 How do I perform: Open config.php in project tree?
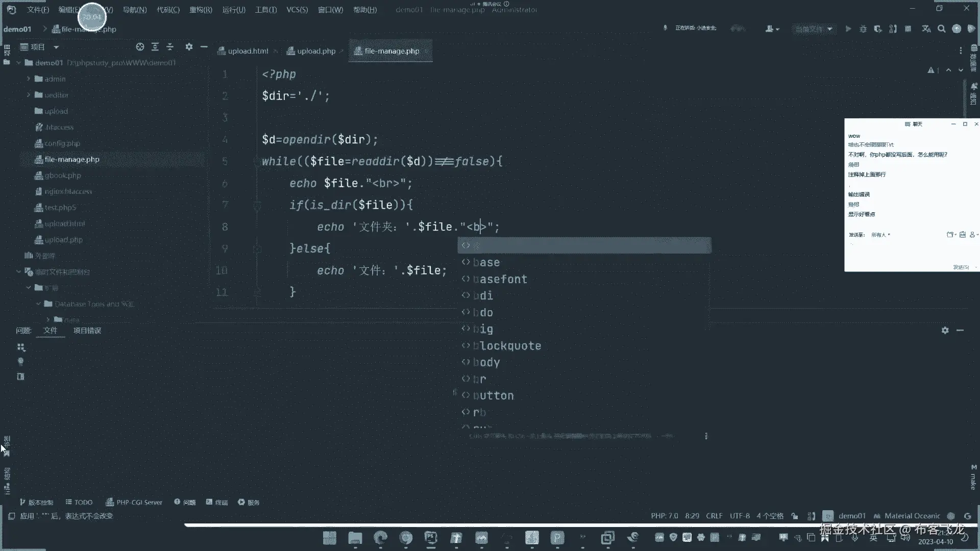pos(62,143)
